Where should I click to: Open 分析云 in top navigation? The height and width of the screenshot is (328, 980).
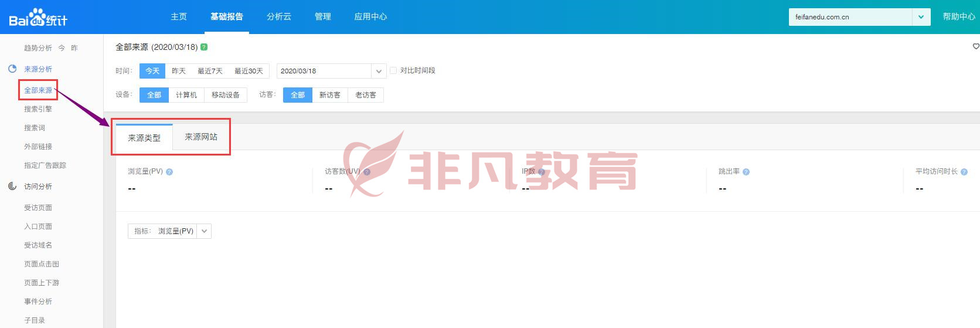279,16
